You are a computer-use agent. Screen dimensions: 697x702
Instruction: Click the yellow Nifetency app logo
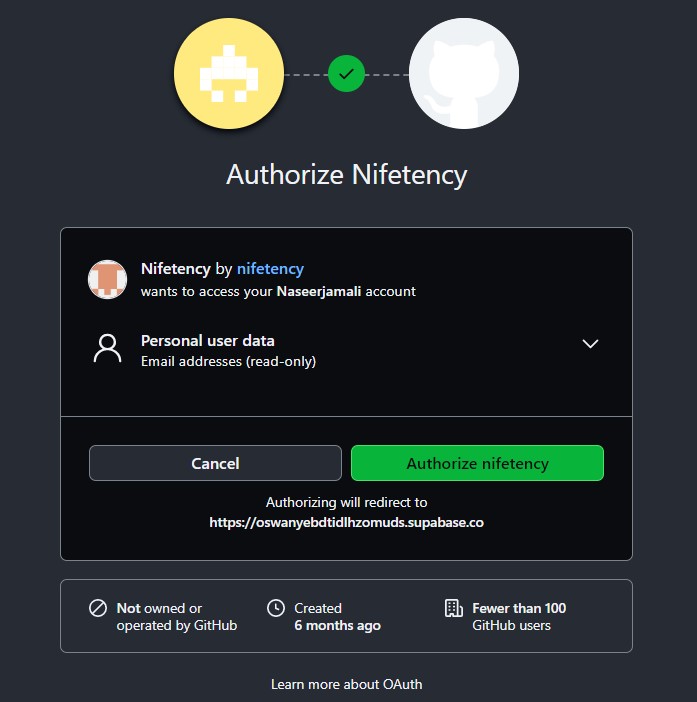tap(229, 73)
